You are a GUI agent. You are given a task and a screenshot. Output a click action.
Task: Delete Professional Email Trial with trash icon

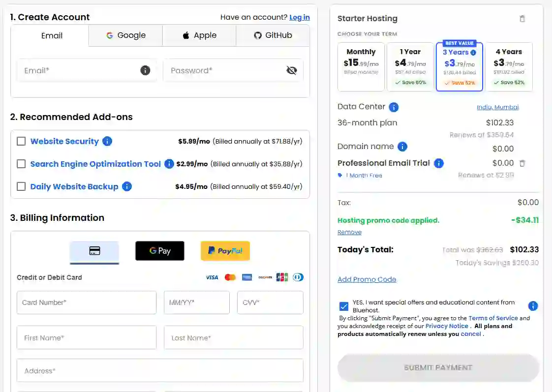[522, 163]
